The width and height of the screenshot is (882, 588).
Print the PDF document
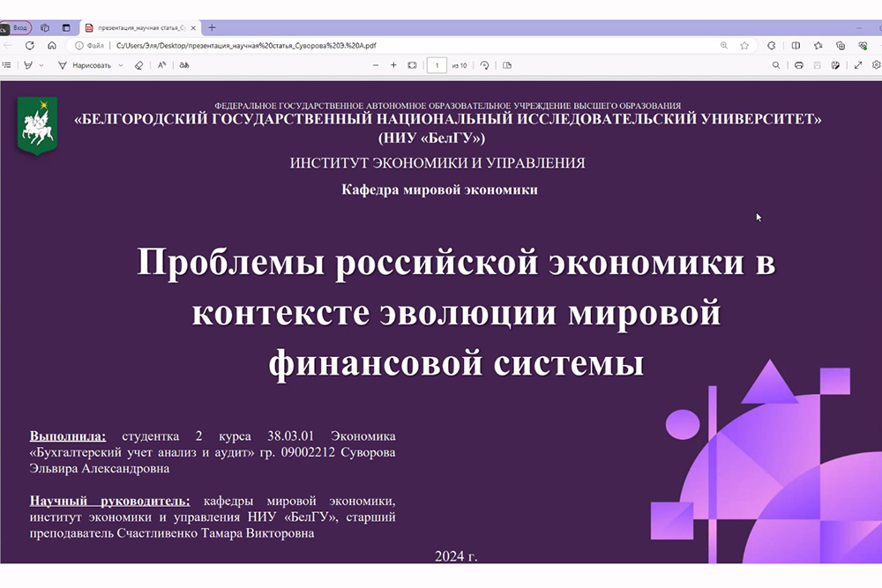pyautogui.click(x=798, y=65)
